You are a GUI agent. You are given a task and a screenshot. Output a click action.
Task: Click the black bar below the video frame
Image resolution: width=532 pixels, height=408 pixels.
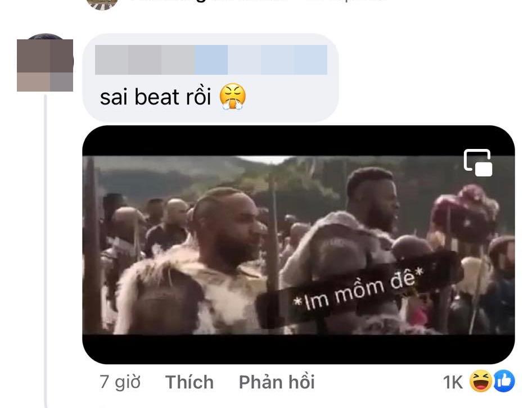click(x=299, y=350)
